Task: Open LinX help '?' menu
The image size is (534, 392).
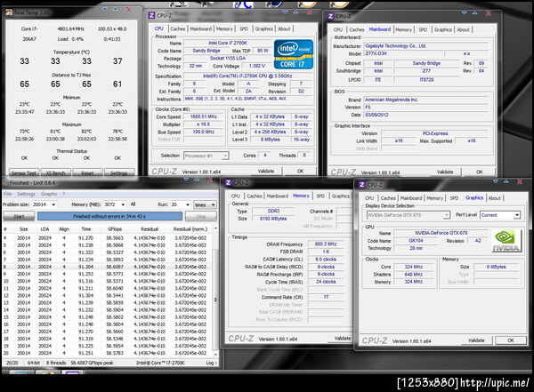Action: [64, 194]
